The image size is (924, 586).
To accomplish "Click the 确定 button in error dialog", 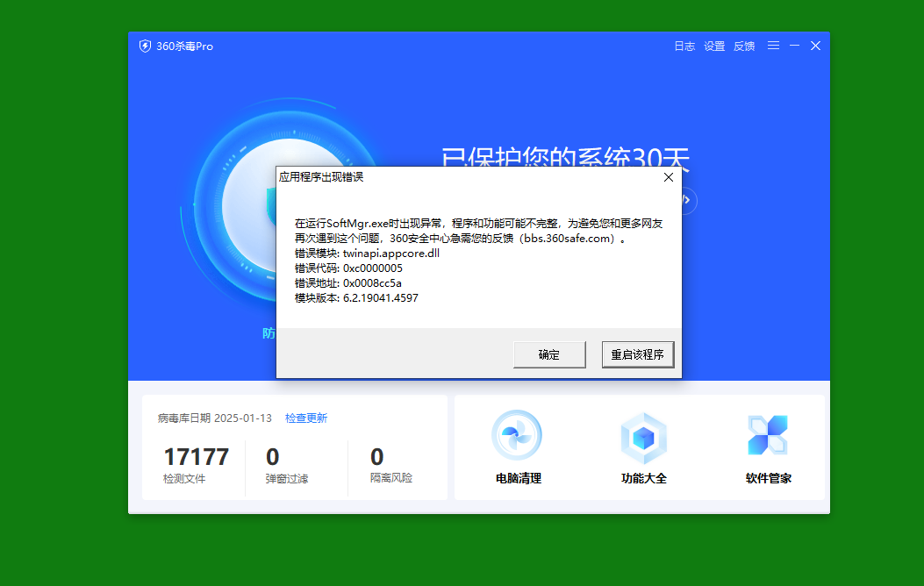I will [549, 354].
